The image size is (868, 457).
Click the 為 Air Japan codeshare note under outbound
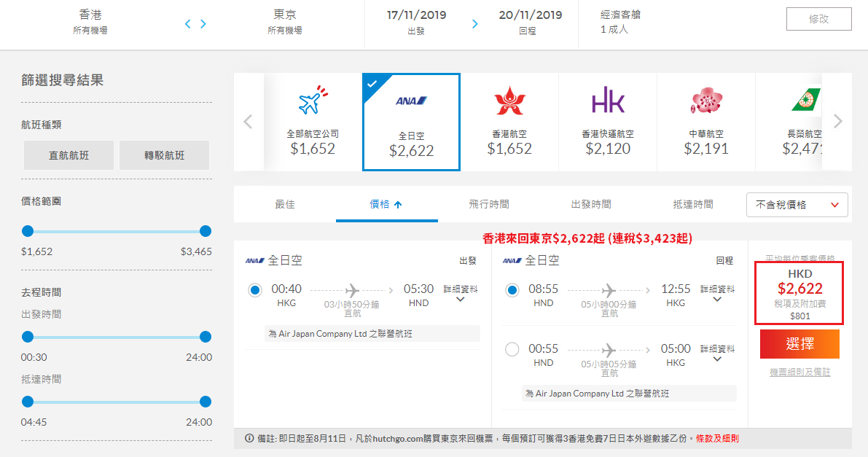(x=372, y=334)
